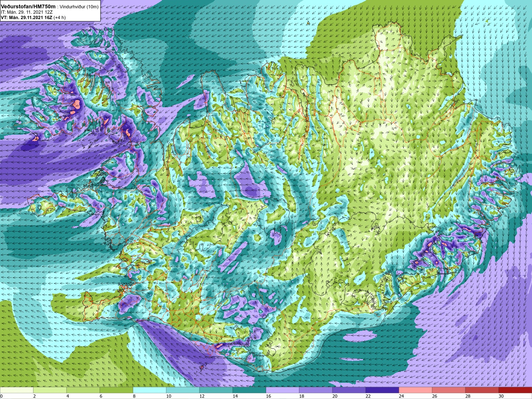Select the 12–14 teal legend swatch
Viewport: 532px width, 399px height.
pos(216,390)
